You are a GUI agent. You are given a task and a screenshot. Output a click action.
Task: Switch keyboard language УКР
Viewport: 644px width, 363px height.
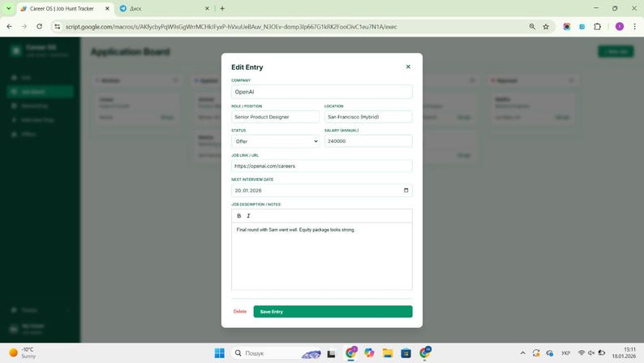coord(565,353)
